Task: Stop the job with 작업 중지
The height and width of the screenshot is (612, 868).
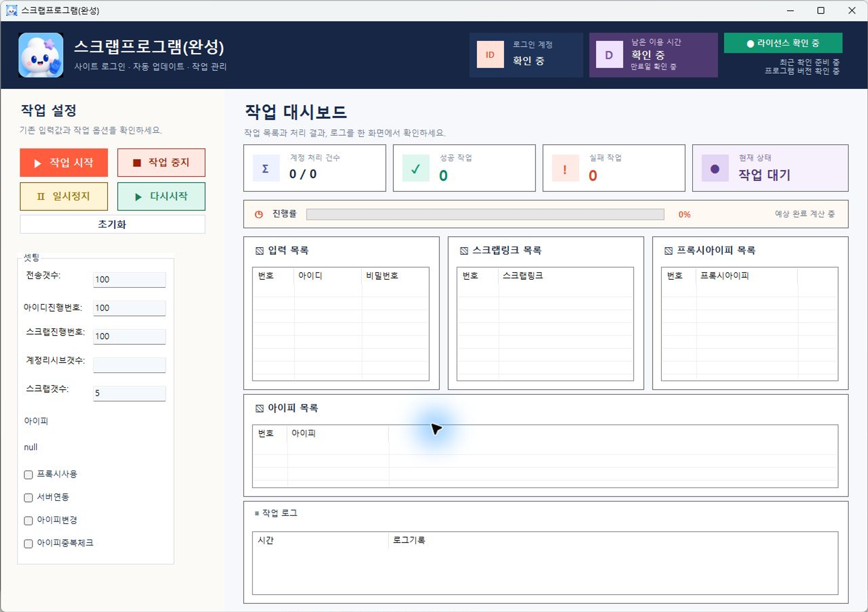Action: 161,163
